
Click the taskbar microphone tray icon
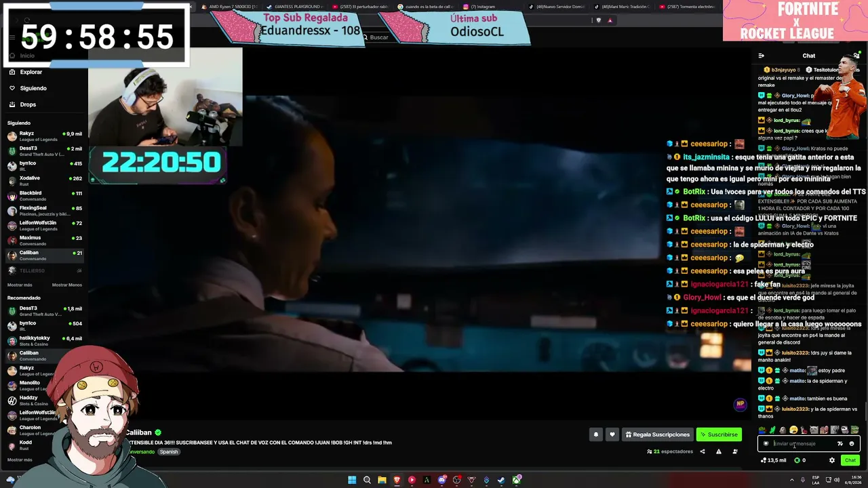803,481
